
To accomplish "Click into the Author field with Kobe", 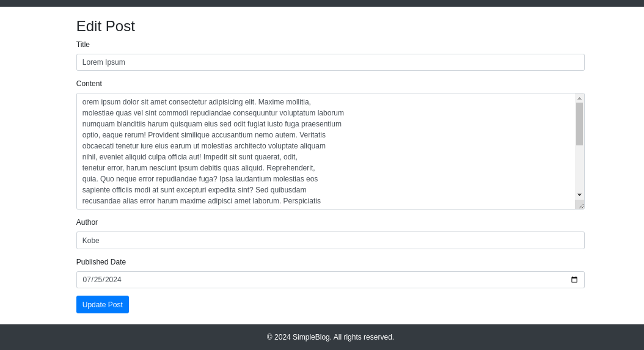I will pos(330,240).
